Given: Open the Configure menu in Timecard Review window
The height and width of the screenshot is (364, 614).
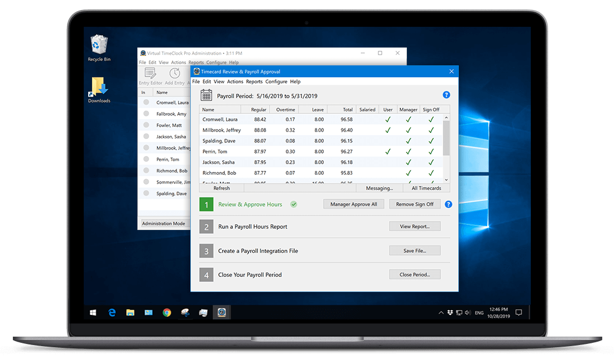Looking at the screenshot, I should 276,82.
